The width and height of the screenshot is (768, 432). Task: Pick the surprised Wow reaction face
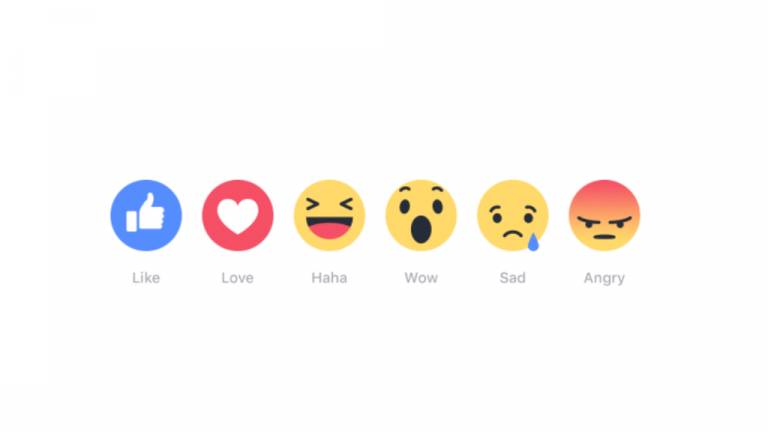coord(421,216)
